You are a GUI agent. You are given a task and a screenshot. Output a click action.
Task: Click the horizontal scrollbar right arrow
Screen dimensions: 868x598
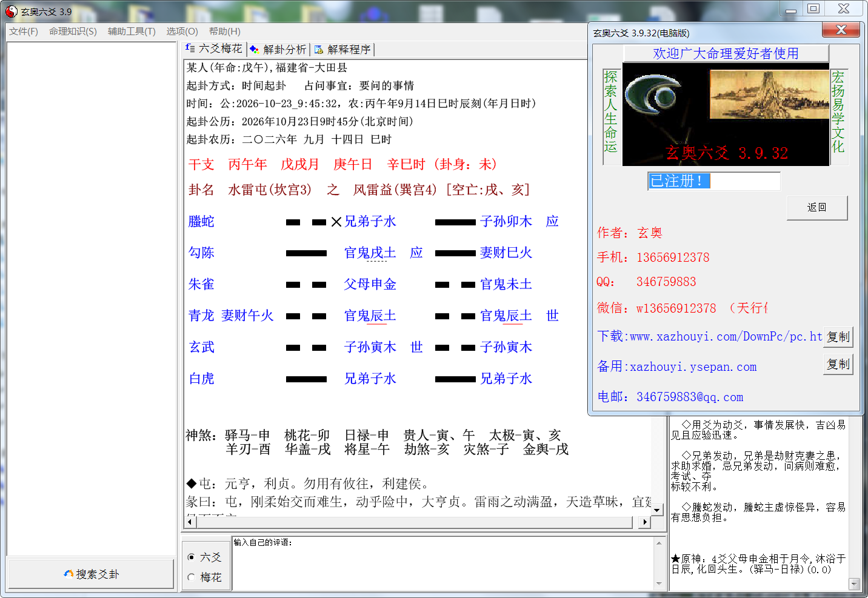click(x=645, y=522)
